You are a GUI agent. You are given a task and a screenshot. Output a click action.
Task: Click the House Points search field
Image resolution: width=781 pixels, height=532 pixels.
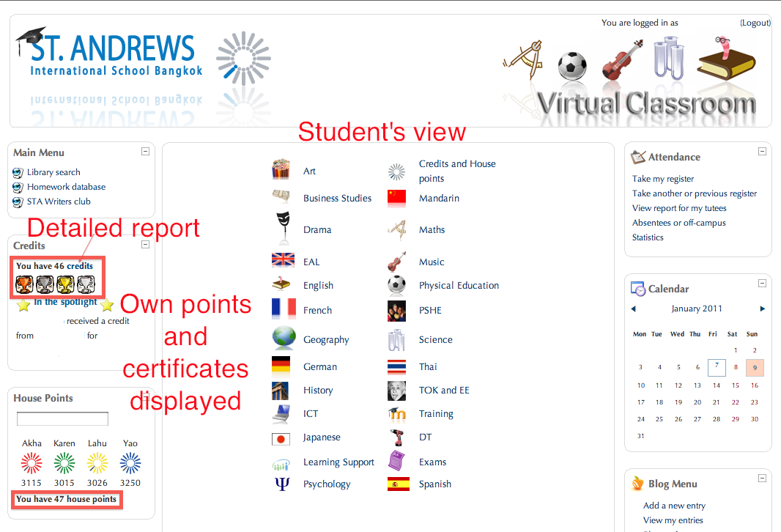(62, 418)
